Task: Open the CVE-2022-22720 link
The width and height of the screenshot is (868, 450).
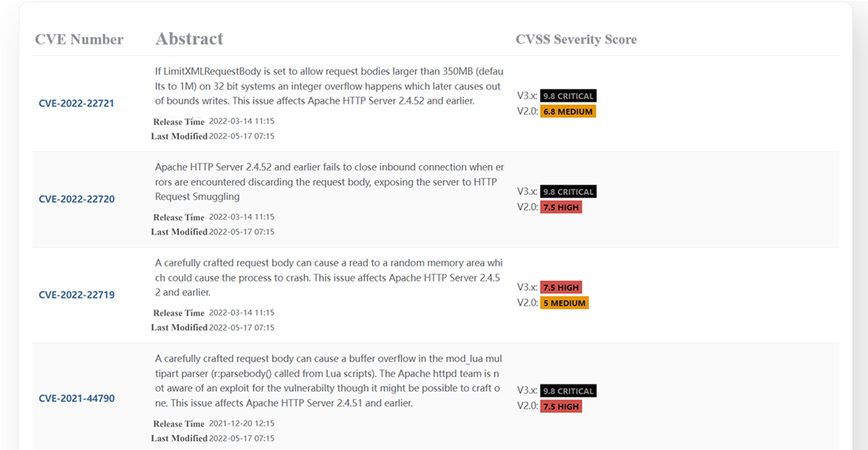Action: 76,199
